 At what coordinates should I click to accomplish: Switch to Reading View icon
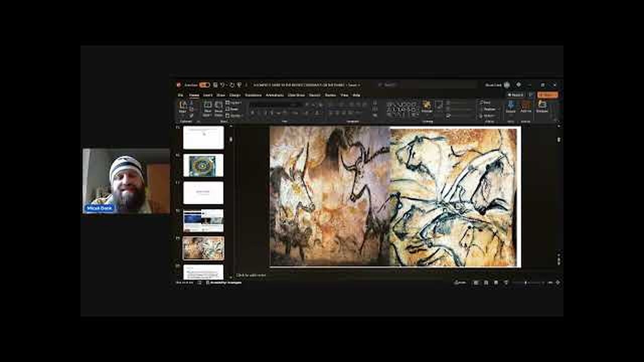pos(496,283)
